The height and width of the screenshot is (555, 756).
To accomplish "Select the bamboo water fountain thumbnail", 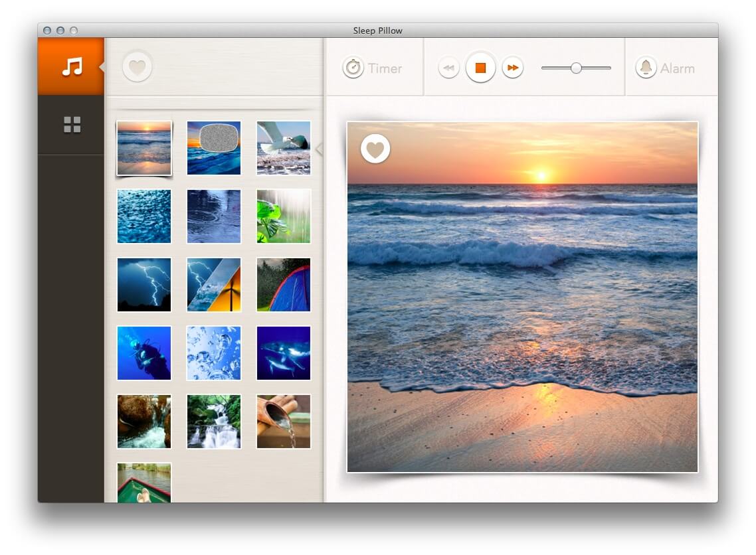I will click(284, 422).
